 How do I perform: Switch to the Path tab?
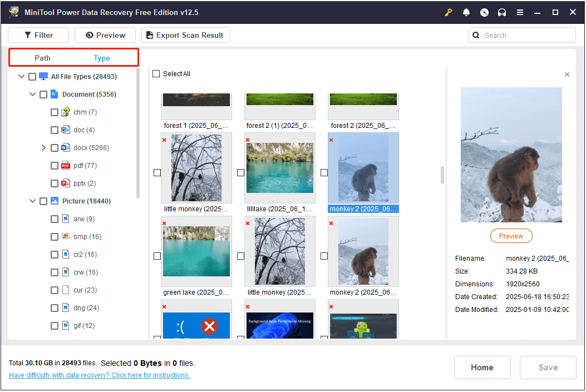(42, 58)
